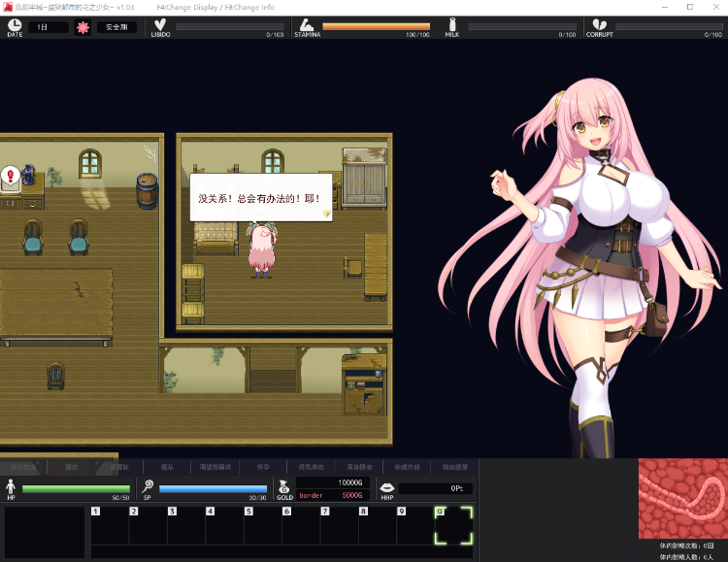Click the pink-haired player sprite
This screenshot has height=562, width=728.
(x=262, y=249)
